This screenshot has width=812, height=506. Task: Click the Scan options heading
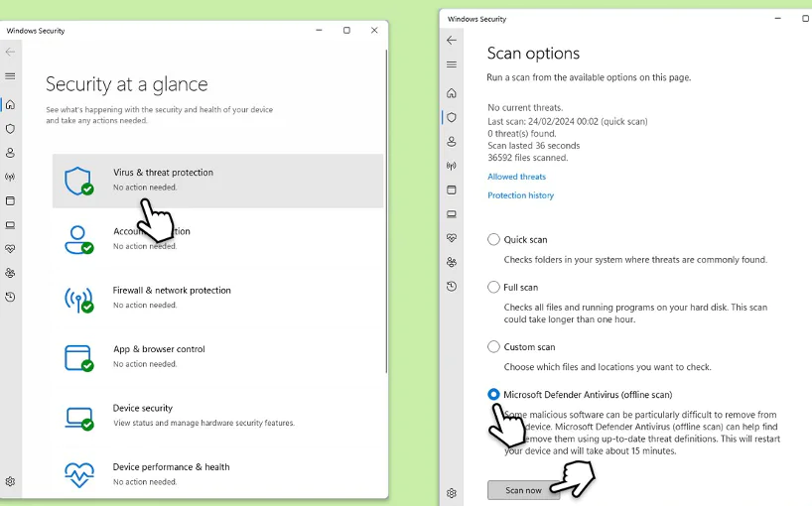(x=533, y=54)
